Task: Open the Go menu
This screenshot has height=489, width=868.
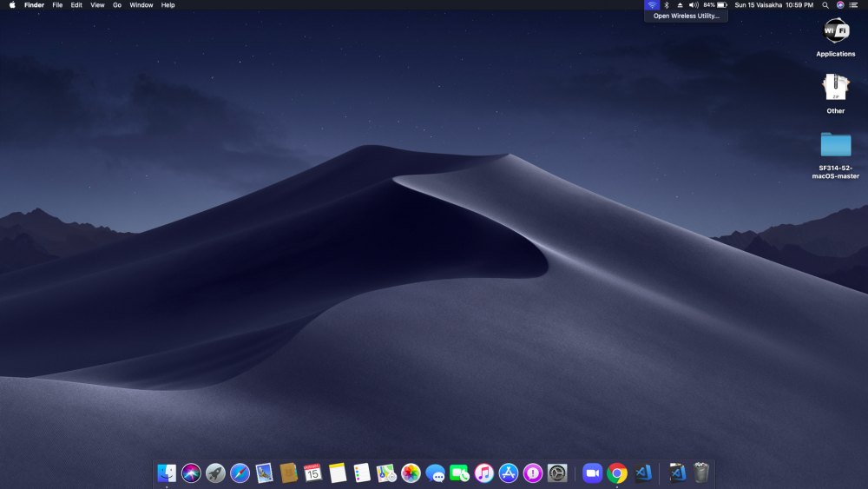Action: (x=117, y=5)
